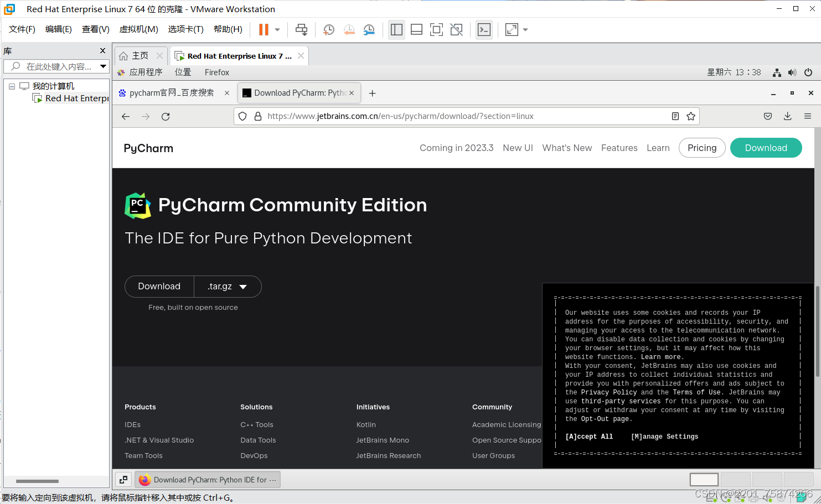Take a snapshot of this virtual machine
821x504 pixels.
tap(328, 29)
